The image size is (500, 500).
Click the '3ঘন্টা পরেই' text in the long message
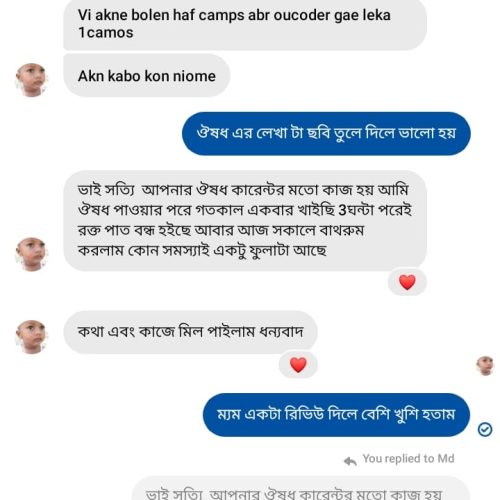pyautogui.click(x=375, y=210)
